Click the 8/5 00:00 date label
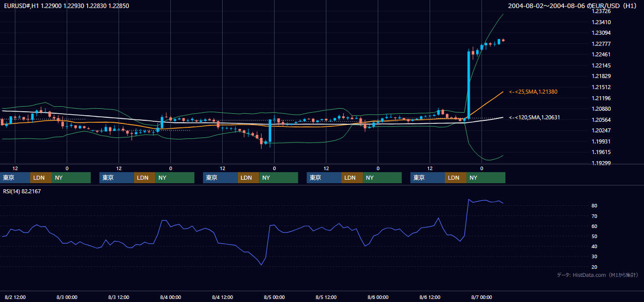The width and height of the screenshot is (644, 302). pyautogui.click(x=275, y=297)
